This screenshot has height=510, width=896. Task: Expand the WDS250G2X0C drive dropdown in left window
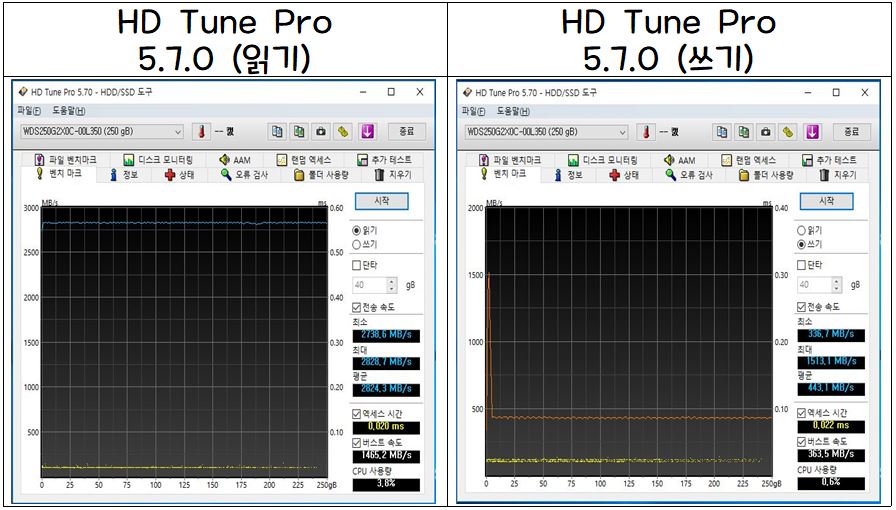click(178, 131)
